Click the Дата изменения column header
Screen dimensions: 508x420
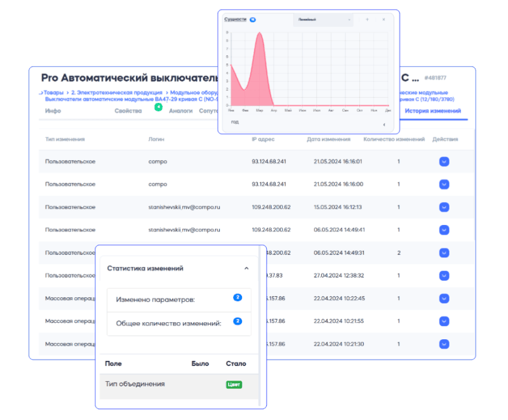point(328,139)
